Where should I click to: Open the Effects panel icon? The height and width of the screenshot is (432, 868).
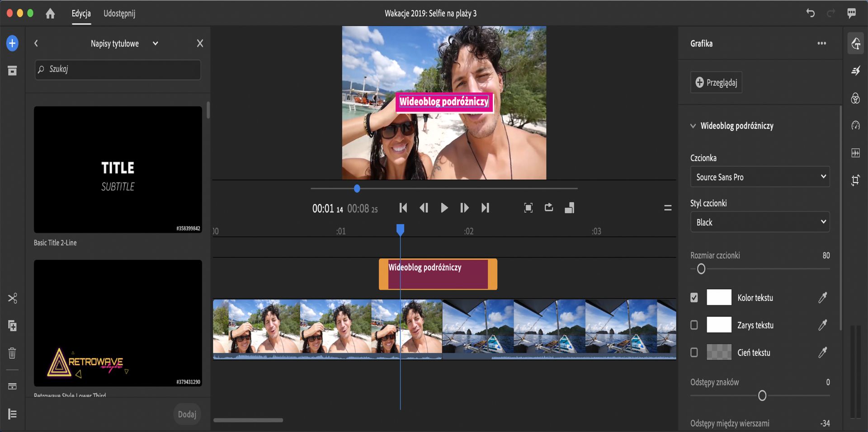pyautogui.click(x=855, y=70)
